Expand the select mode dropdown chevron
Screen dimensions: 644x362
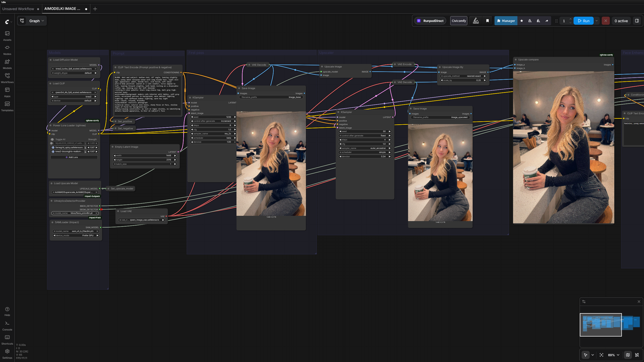tap(593, 355)
